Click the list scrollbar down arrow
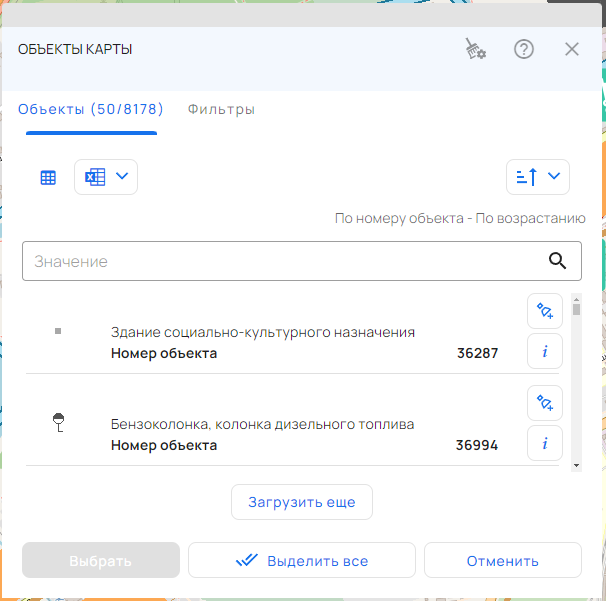The height and width of the screenshot is (601, 606). 577,465
